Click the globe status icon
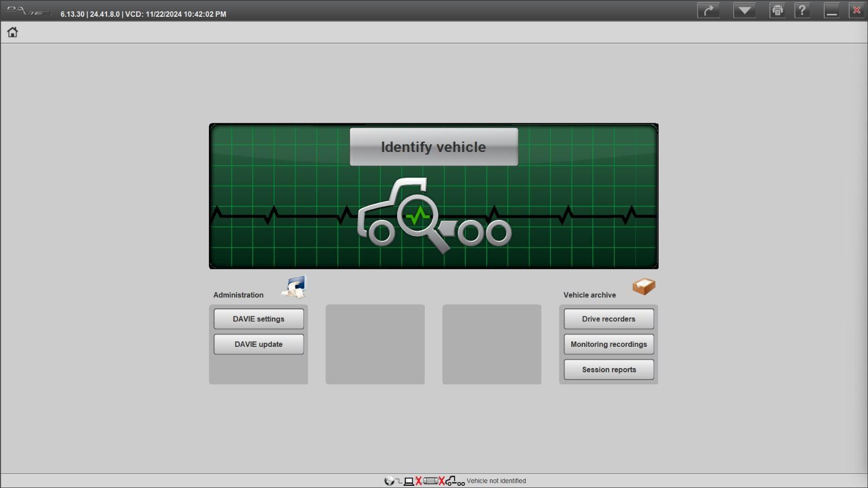 pyautogui.click(x=390, y=481)
